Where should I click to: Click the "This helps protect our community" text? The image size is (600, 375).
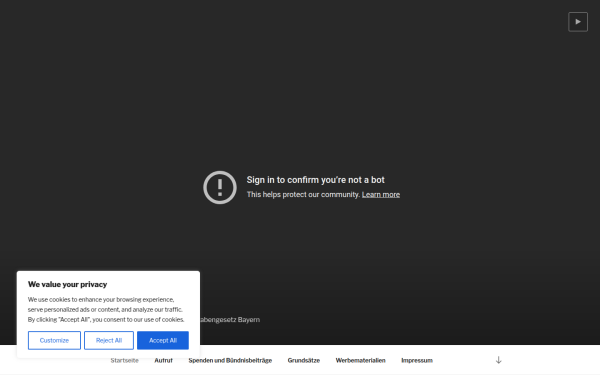point(303,194)
